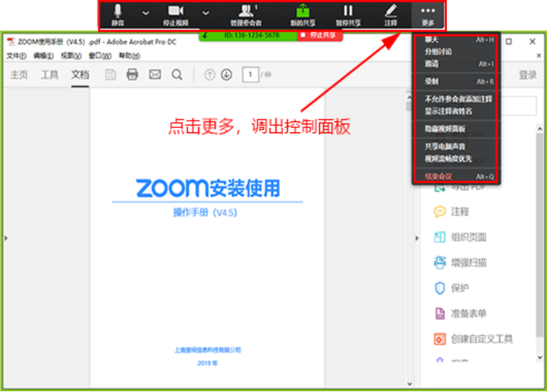Open the annotate pencil tool
This screenshot has width=547, height=392.
pos(391,15)
